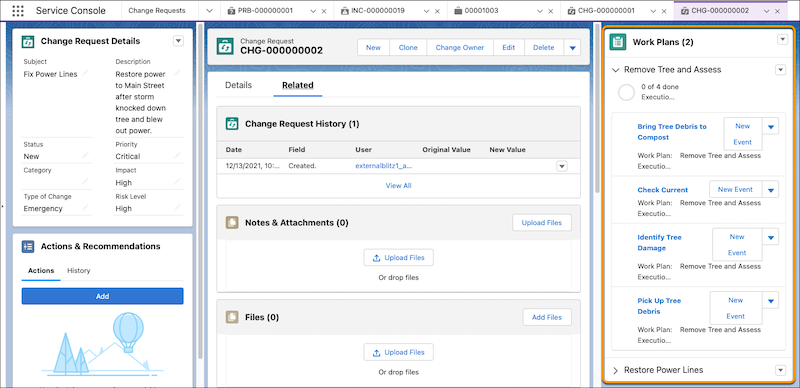Image resolution: width=800 pixels, height=388 pixels.
Task: Open Restore Power Lines actions dropdown
Action: click(781, 370)
